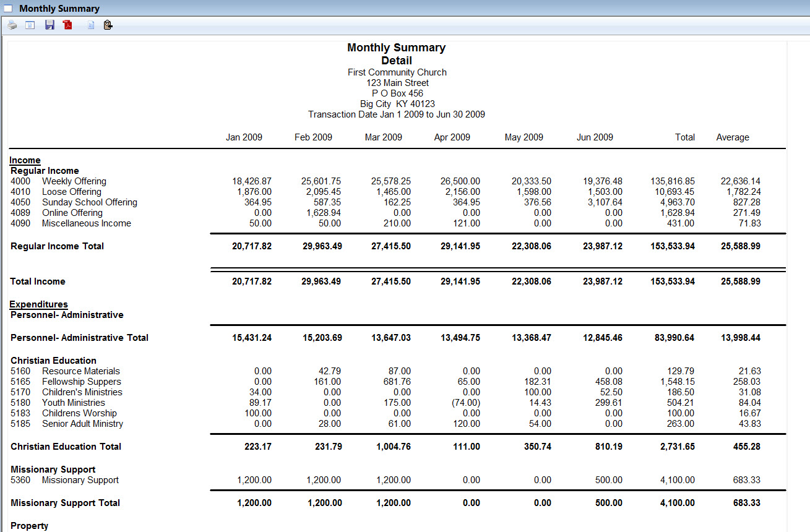Click the Online Offering account label
This screenshot has height=532, width=810.
point(72,213)
